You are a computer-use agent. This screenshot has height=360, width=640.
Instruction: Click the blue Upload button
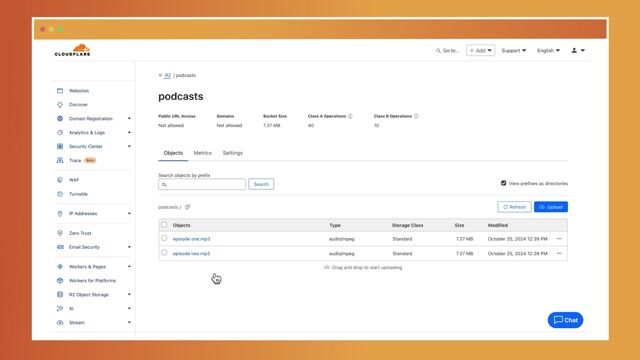click(x=551, y=207)
